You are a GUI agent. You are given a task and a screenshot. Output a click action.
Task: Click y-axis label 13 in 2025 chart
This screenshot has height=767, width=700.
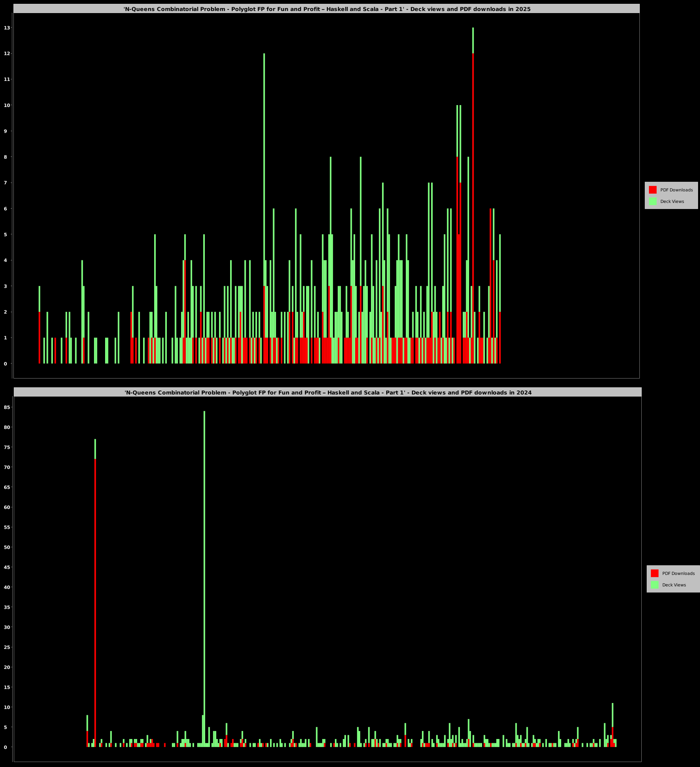tap(7, 28)
